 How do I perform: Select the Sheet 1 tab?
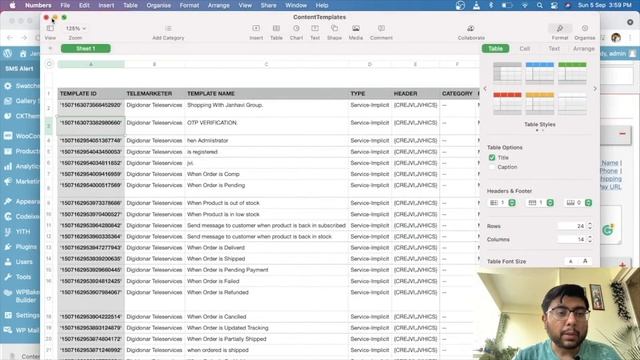(x=86, y=49)
